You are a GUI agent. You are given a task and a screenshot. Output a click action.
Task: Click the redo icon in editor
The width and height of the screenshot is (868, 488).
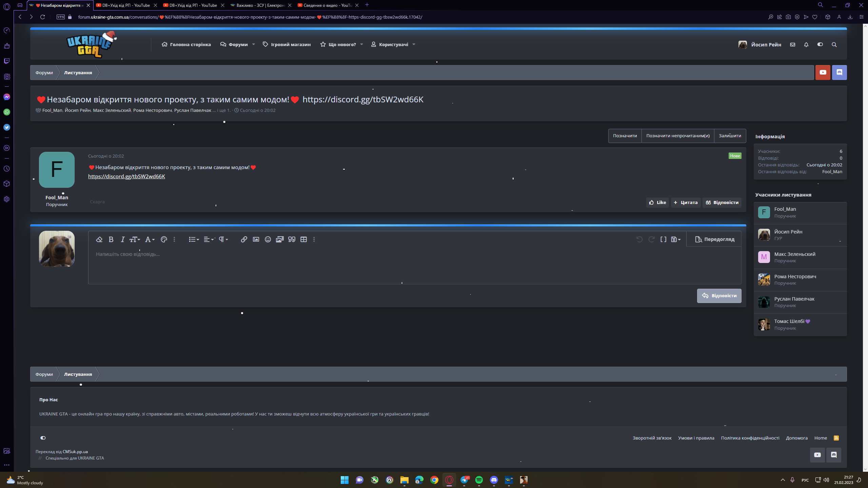(x=651, y=239)
